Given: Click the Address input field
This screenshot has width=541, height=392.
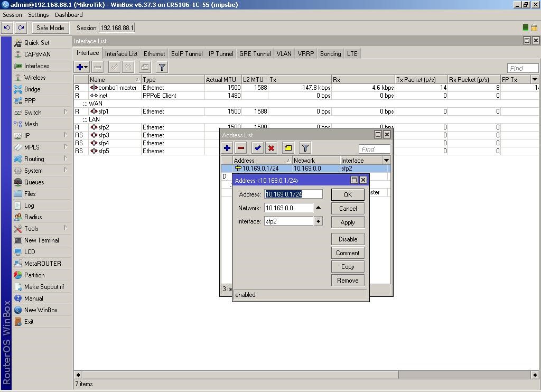Looking at the screenshot, I should tap(293, 194).
